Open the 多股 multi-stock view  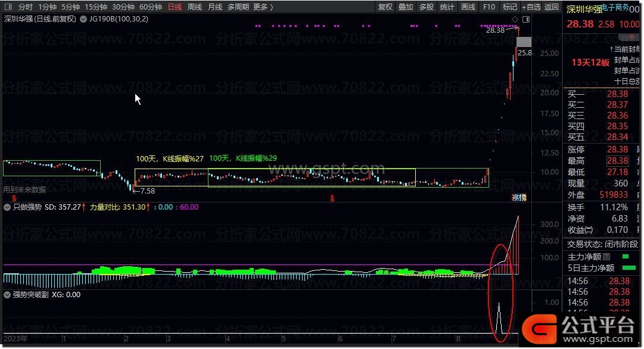[x=427, y=7]
